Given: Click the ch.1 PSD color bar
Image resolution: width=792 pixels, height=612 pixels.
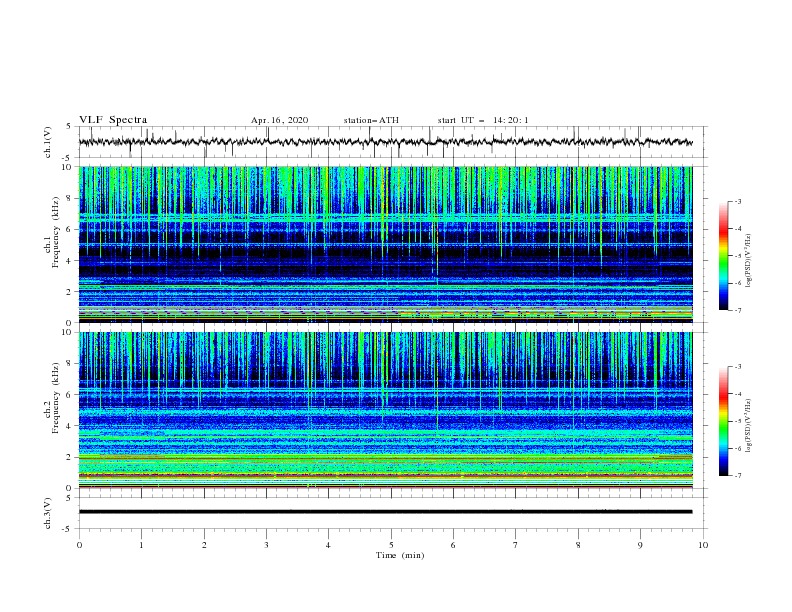Looking at the screenshot, I should pos(723,256).
